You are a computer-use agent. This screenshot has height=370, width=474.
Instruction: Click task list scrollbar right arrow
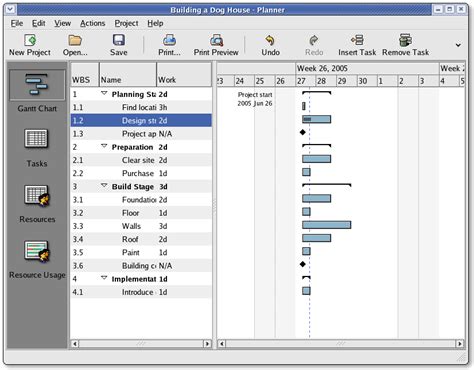(207, 344)
